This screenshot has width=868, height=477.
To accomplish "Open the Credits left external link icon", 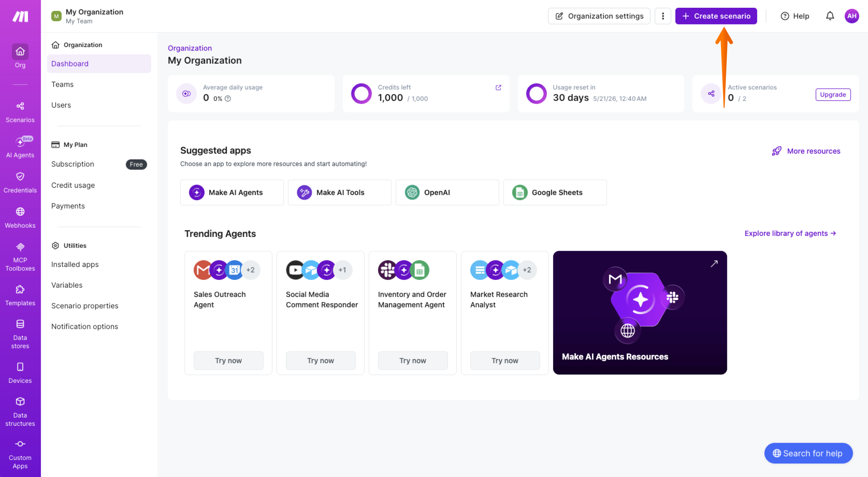I will (x=498, y=87).
